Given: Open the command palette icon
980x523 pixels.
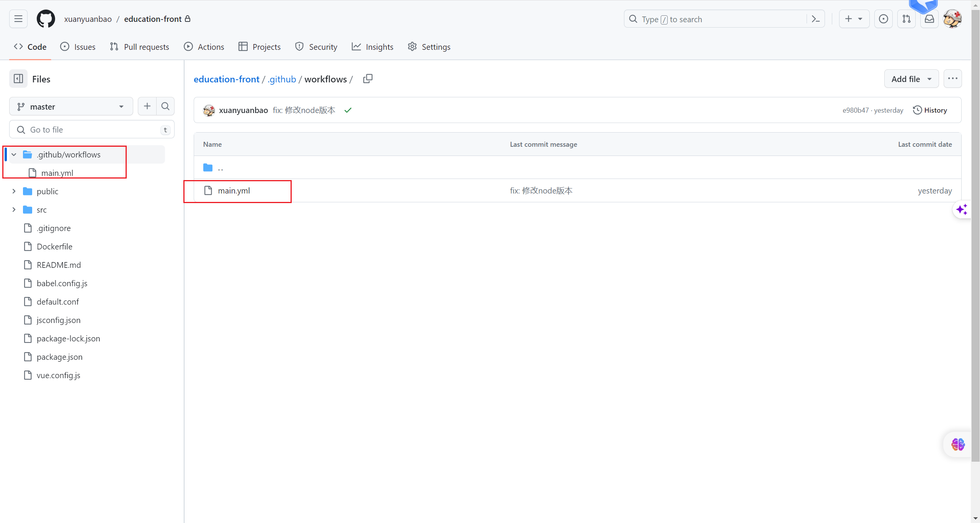Looking at the screenshot, I should click(x=816, y=19).
